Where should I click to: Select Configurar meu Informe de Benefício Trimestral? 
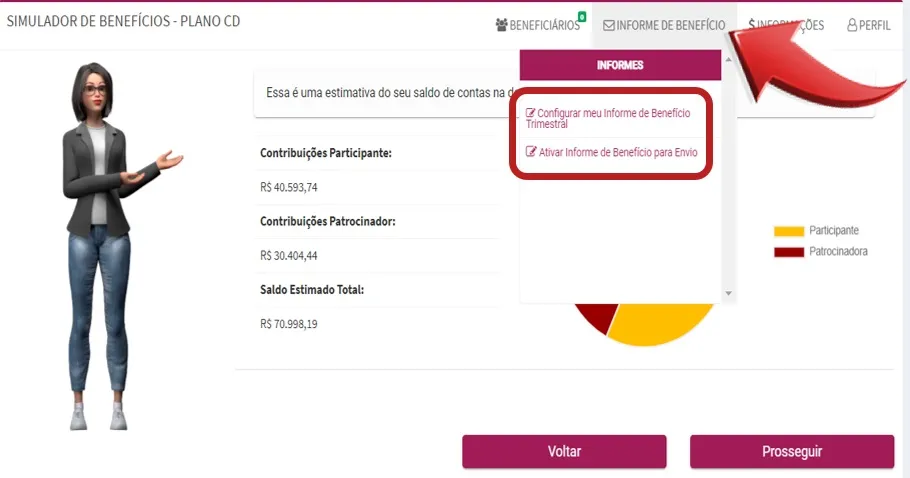point(608,118)
